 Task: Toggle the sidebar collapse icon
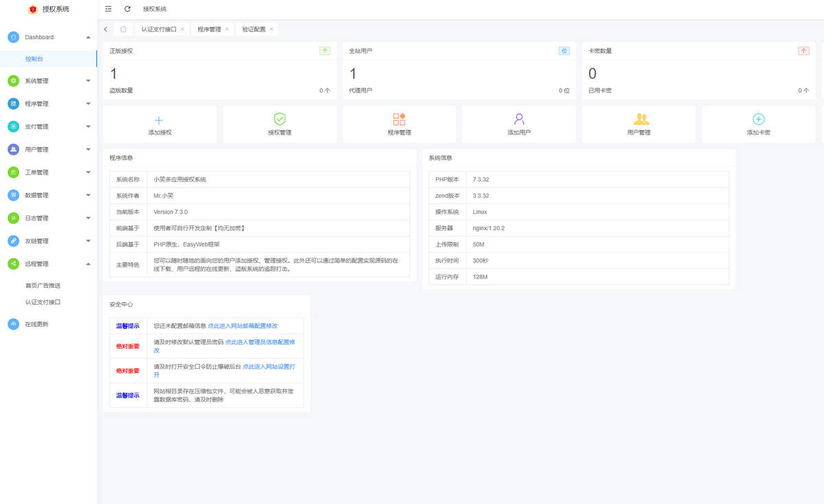pyautogui.click(x=108, y=9)
